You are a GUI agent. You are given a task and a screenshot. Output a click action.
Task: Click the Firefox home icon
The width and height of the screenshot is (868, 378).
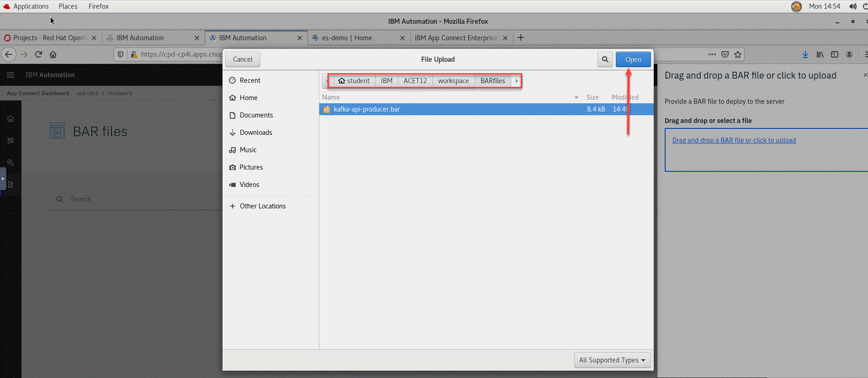click(x=53, y=54)
